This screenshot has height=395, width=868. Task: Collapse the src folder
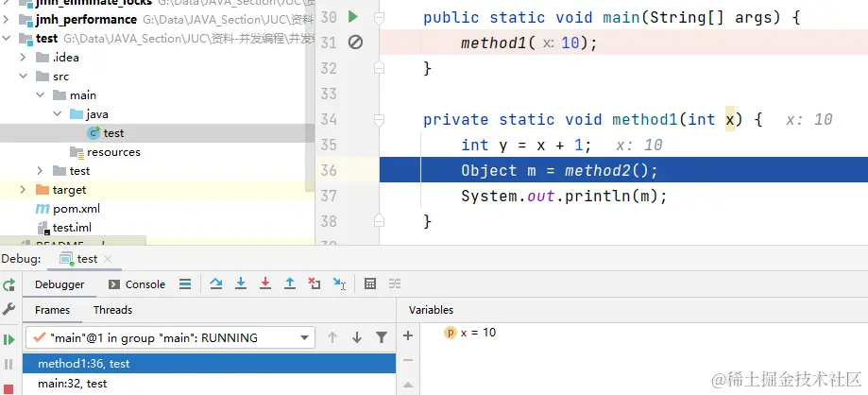pyautogui.click(x=23, y=77)
